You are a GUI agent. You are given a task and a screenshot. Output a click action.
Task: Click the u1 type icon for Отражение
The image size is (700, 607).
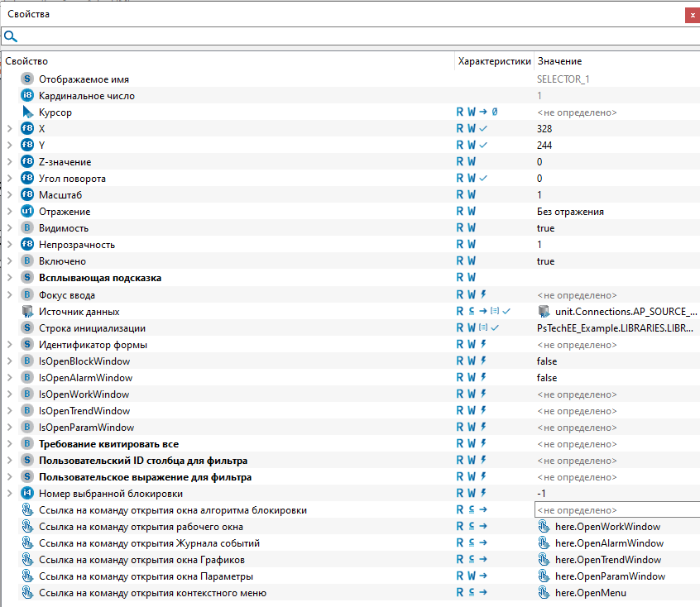(x=27, y=212)
